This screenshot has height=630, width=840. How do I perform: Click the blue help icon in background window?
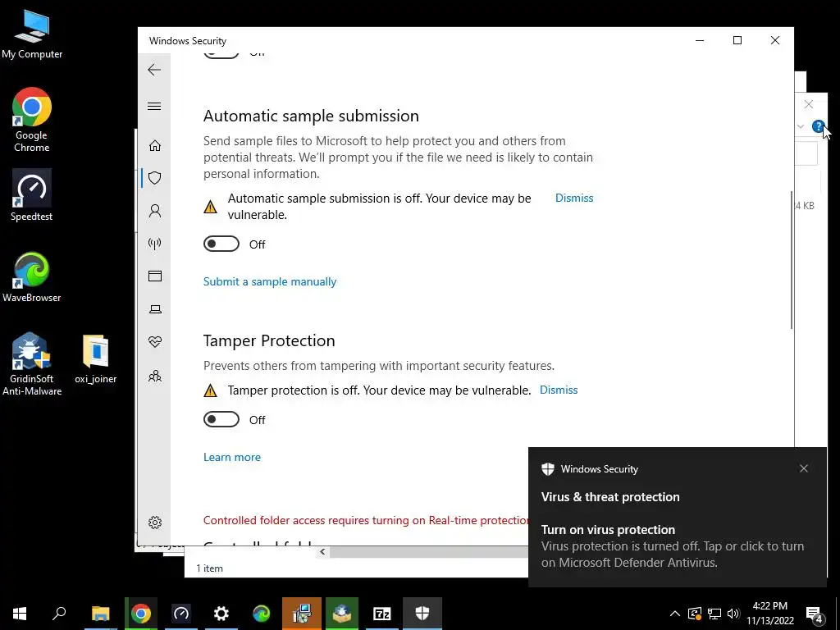click(818, 126)
